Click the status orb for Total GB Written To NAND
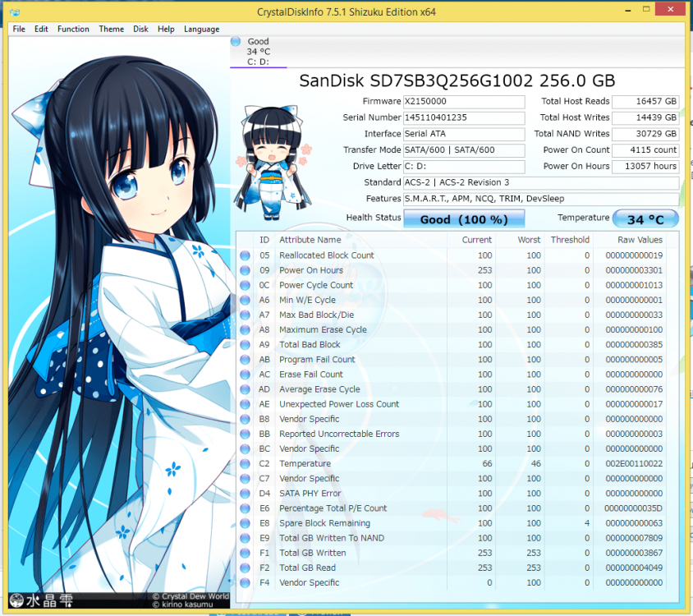693x616 pixels. [245, 538]
